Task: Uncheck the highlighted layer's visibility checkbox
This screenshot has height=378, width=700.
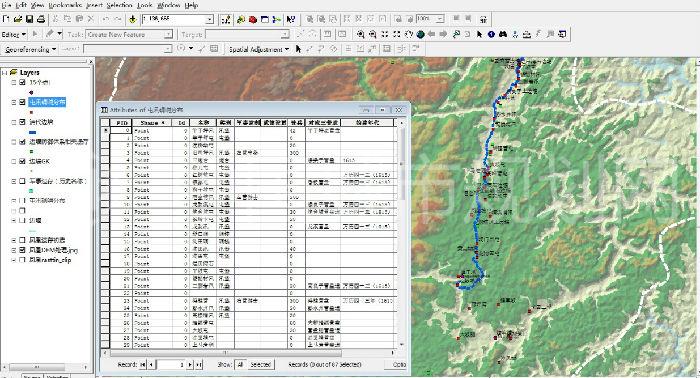Action: pos(22,102)
